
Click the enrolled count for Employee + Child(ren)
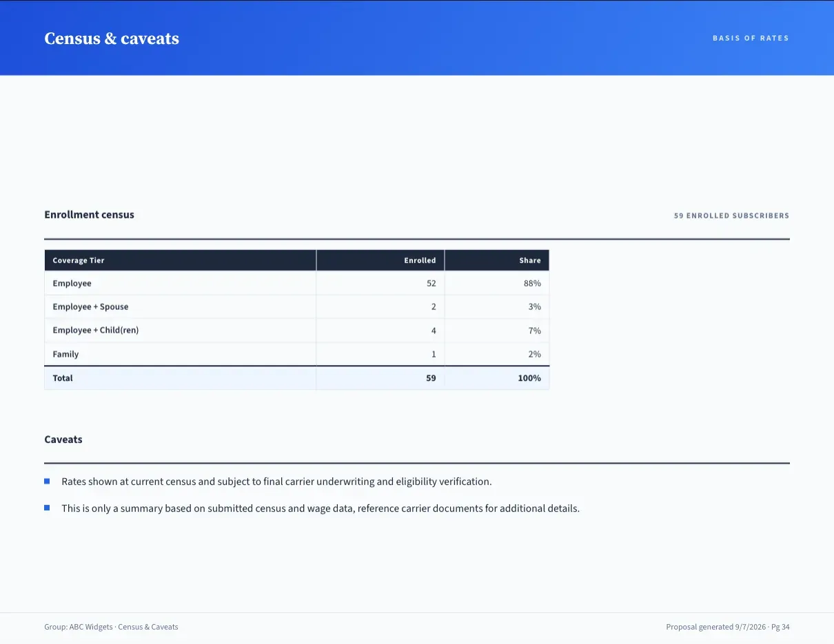[x=434, y=331]
